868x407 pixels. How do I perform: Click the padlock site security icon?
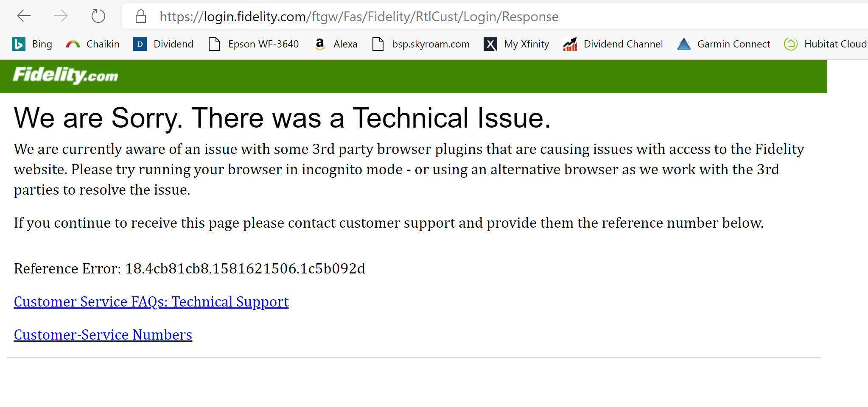141,17
